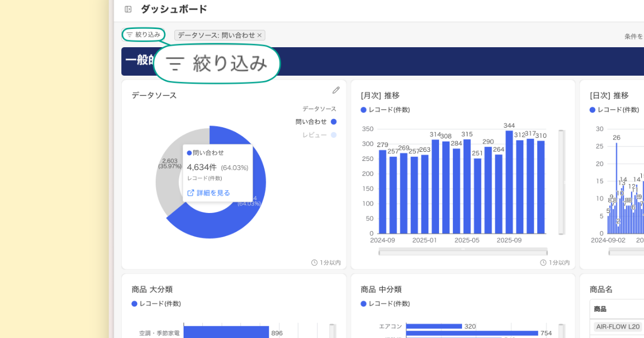Toggle レコード(件数) legend in [月次] 推移

385,110
